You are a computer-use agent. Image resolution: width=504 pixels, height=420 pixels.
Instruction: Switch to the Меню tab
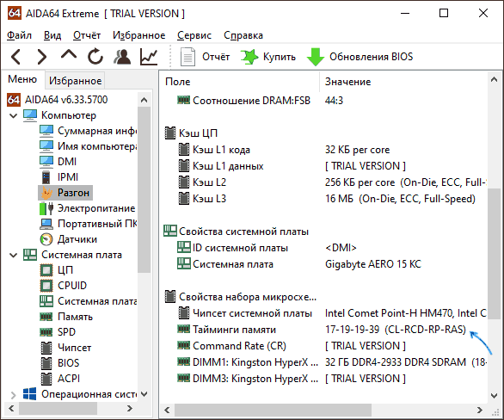click(22, 79)
